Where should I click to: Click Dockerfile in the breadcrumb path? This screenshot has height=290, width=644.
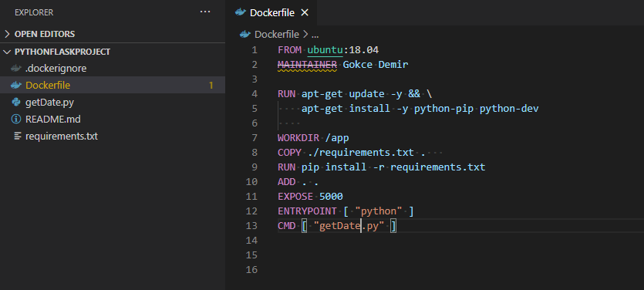[276, 34]
